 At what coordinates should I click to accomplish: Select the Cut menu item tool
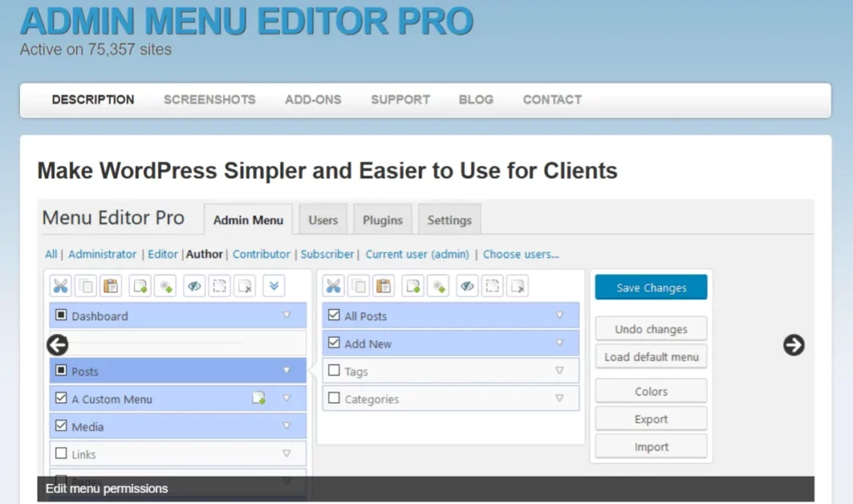point(60,286)
